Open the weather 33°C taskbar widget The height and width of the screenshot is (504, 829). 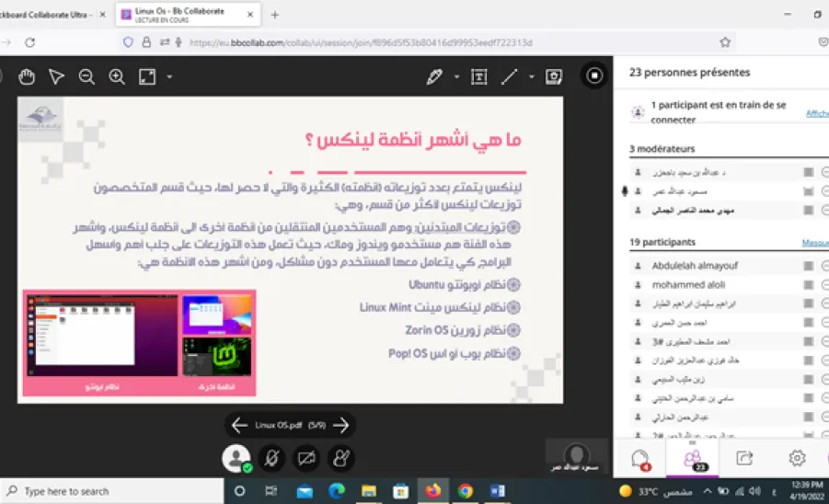click(656, 491)
